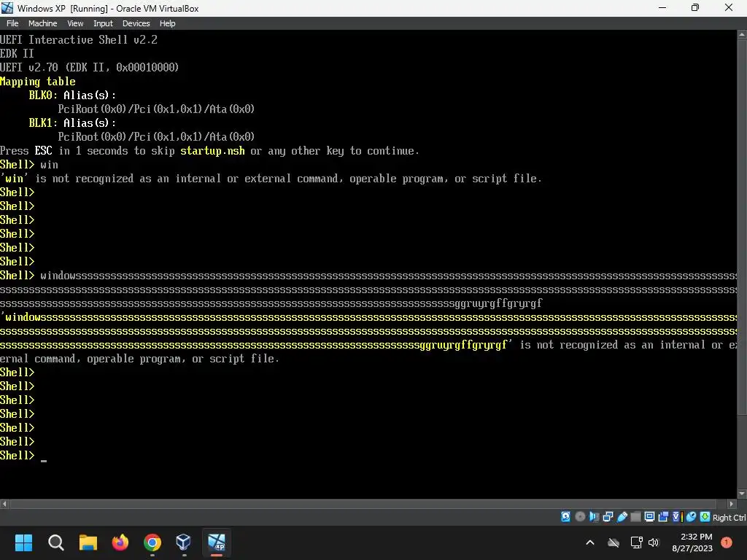Open the View menu

[75, 23]
